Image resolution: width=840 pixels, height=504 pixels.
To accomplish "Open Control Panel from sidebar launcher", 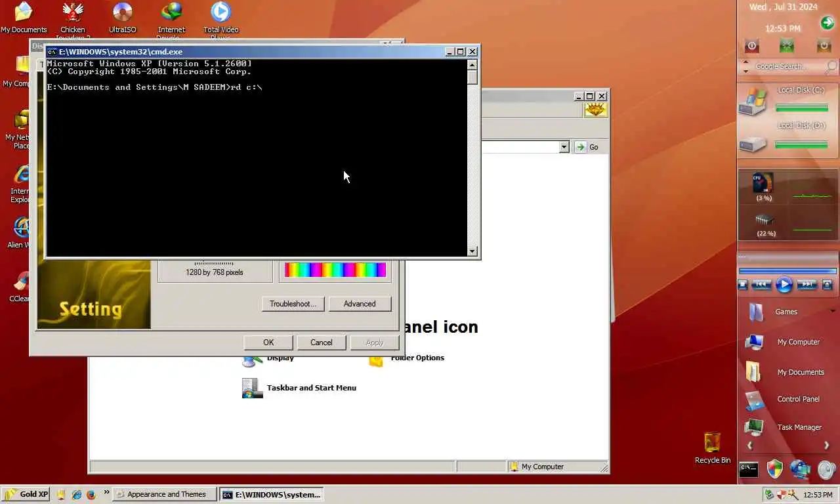I will 782,399.
